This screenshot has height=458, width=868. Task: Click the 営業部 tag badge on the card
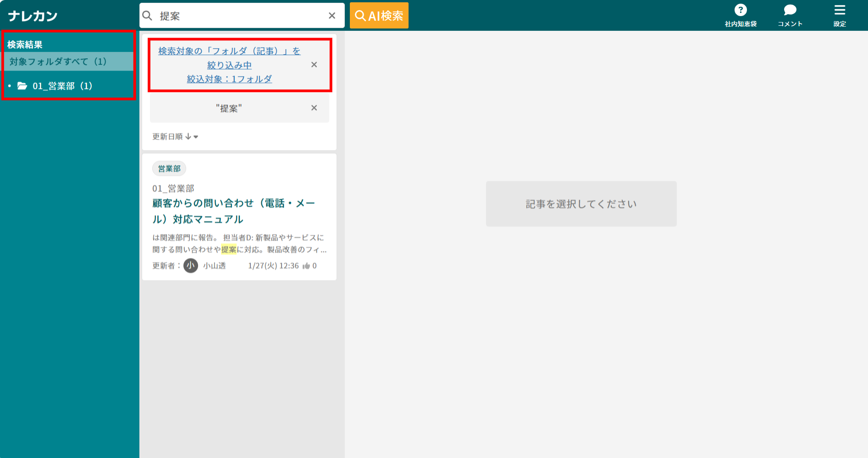click(x=169, y=168)
